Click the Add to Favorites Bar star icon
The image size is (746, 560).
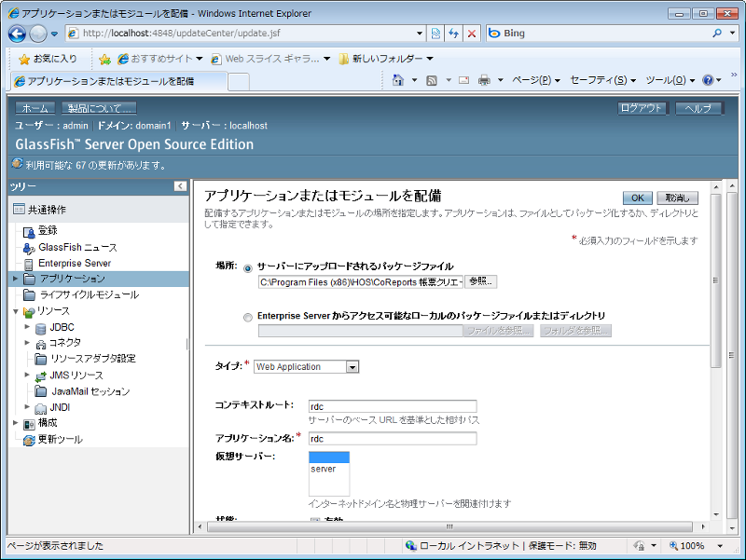click(x=104, y=59)
